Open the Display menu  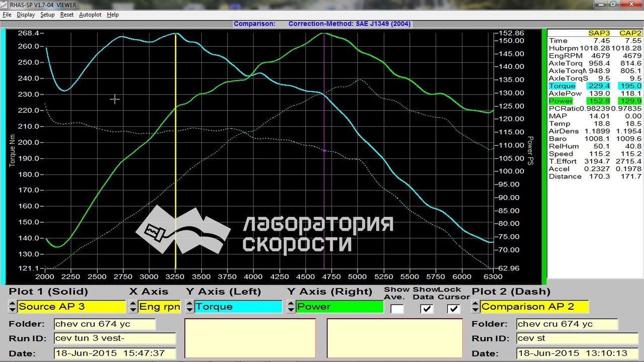tap(26, 15)
